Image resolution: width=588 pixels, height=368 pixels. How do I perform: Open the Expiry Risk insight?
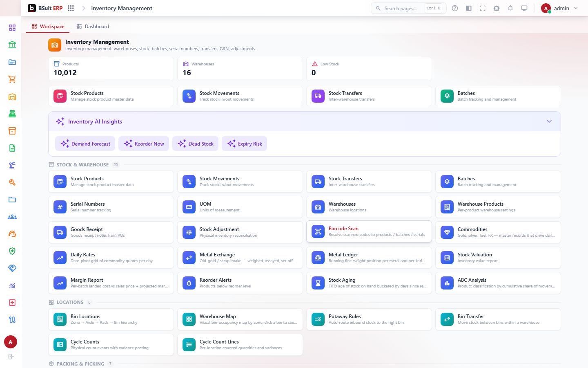coord(245,144)
